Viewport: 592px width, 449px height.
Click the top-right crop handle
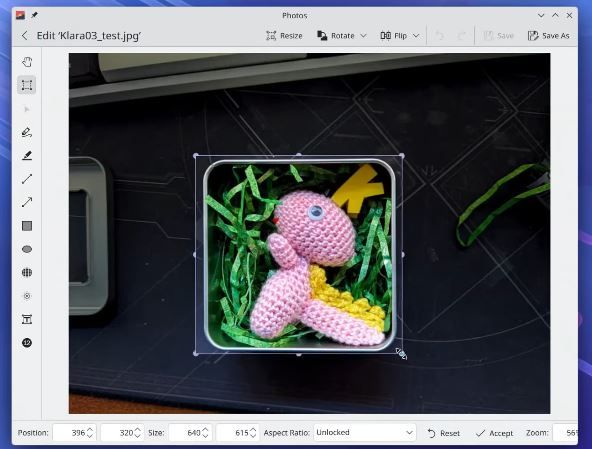point(402,156)
